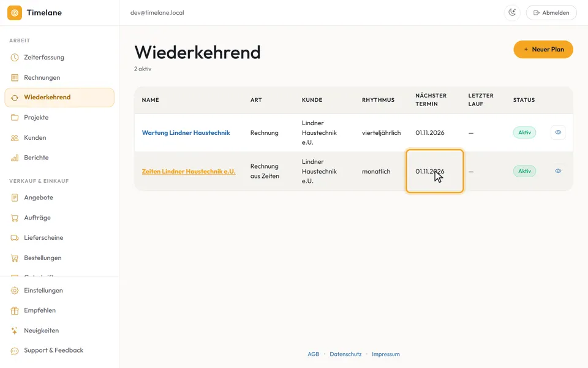Viewport: 588px width, 368px height.
Task: Click the Wiederkehrend refresh icon in sidebar
Action: point(15,98)
